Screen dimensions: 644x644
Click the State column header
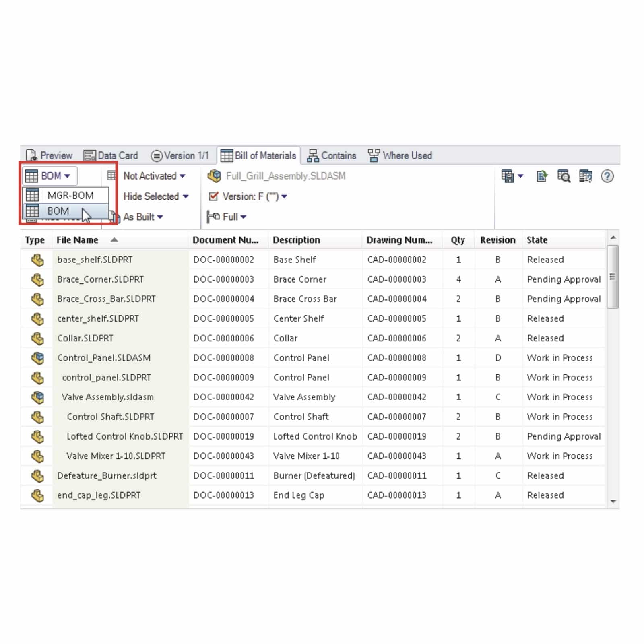click(x=537, y=240)
